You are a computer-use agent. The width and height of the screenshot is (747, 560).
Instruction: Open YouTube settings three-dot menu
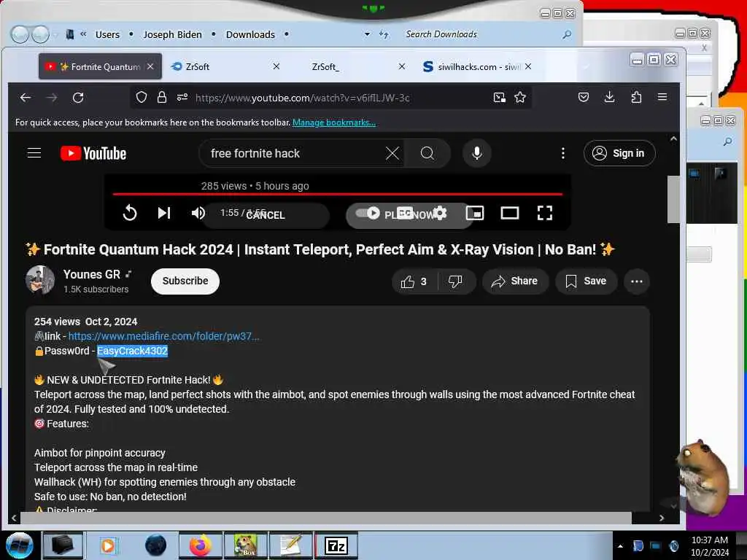tap(562, 153)
